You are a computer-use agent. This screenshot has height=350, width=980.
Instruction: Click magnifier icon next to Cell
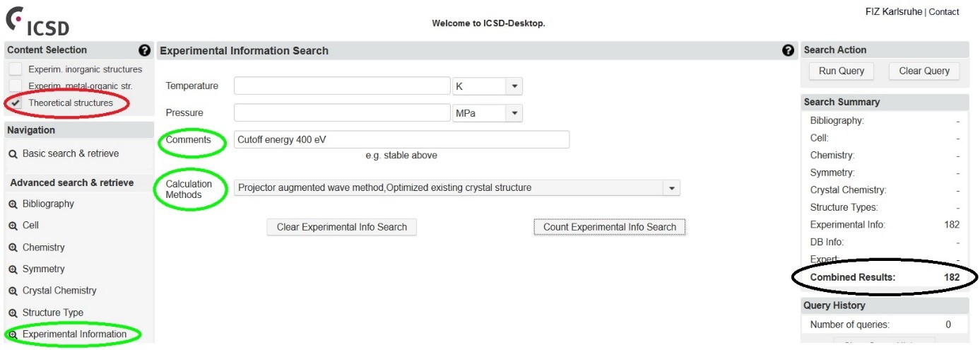(x=13, y=226)
